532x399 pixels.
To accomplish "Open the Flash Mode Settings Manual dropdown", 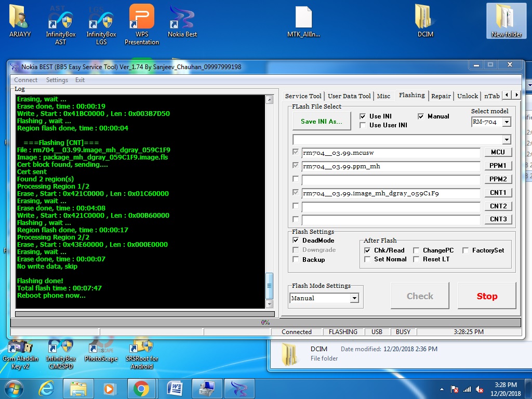I will (354, 298).
